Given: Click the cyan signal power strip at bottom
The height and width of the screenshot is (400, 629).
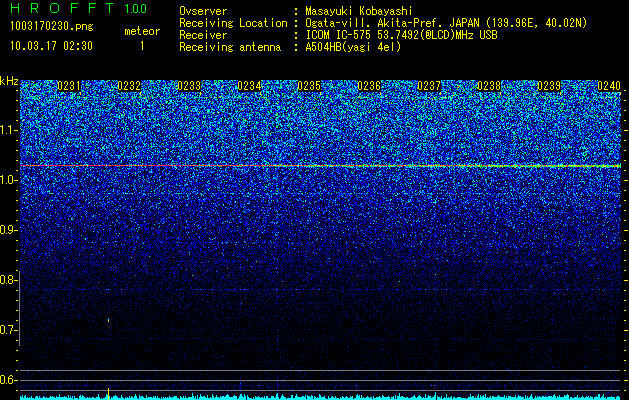Looking at the screenshot, I should point(320,397).
